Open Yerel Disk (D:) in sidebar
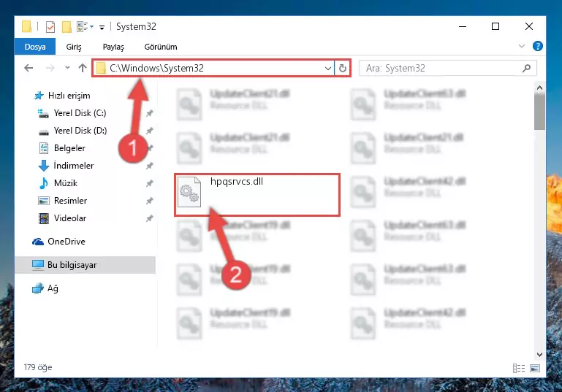 80,131
